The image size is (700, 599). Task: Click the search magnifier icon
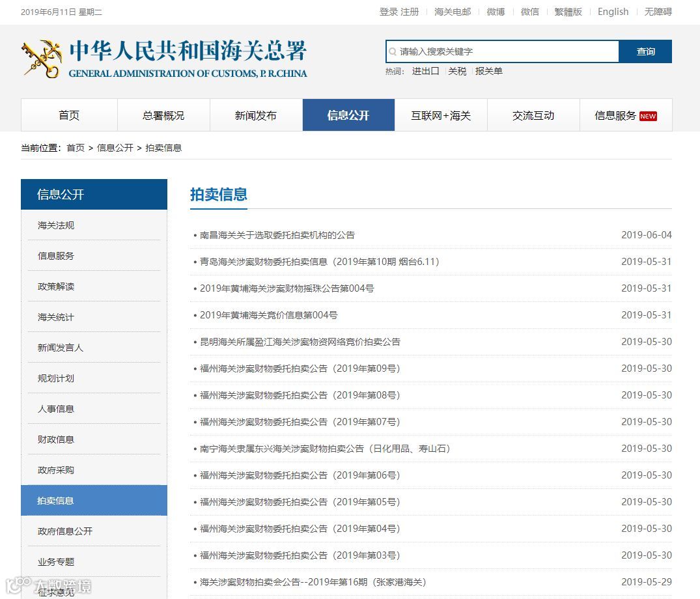point(393,52)
